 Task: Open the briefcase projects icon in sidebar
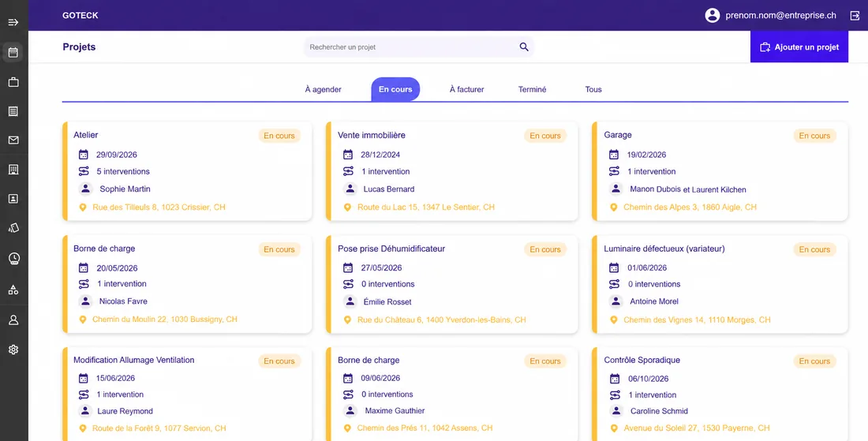pos(14,83)
